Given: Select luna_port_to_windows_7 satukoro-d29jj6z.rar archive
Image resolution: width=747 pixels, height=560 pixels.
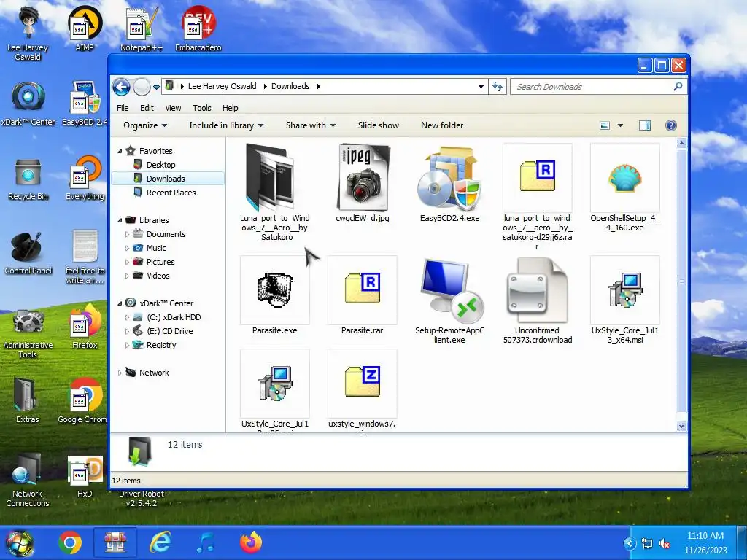Looking at the screenshot, I should point(537,196).
